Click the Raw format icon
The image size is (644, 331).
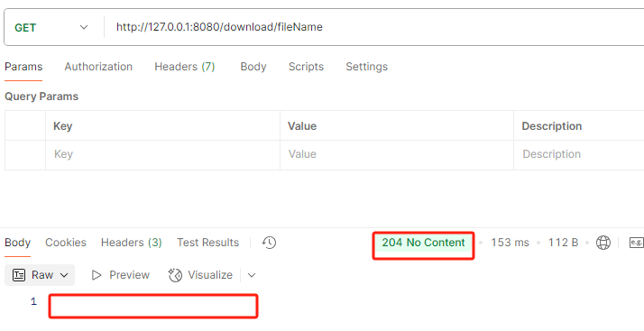coord(19,275)
